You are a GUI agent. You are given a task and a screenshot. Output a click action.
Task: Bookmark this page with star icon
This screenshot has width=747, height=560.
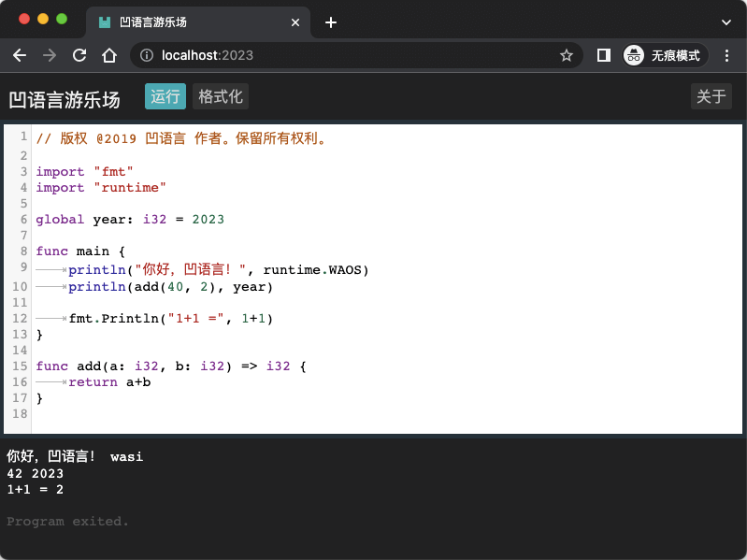pos(566,55)
